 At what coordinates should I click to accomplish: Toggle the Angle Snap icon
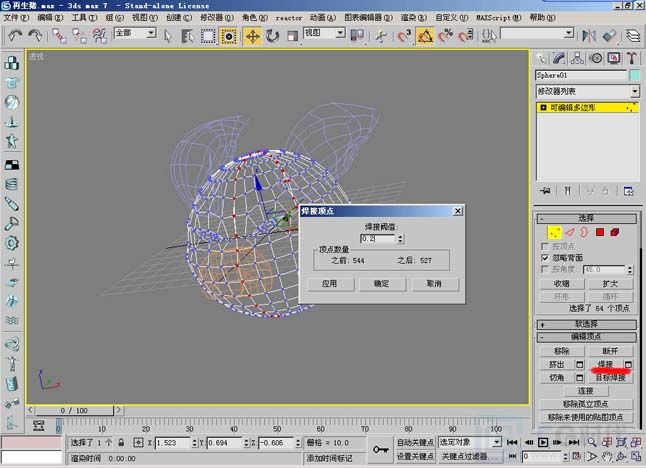tap(425, 36)
